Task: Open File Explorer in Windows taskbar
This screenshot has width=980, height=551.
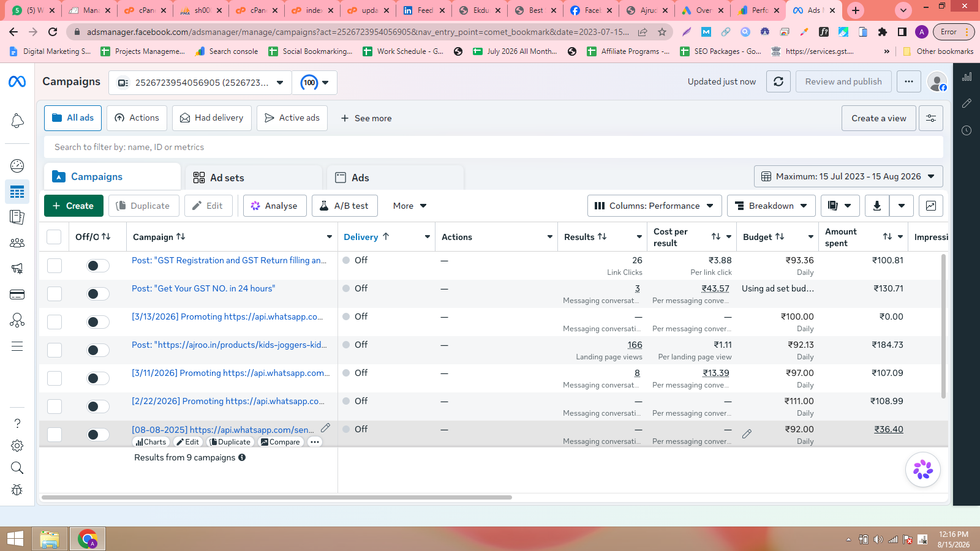Action: pyautogui.click(x=50, y=539)
